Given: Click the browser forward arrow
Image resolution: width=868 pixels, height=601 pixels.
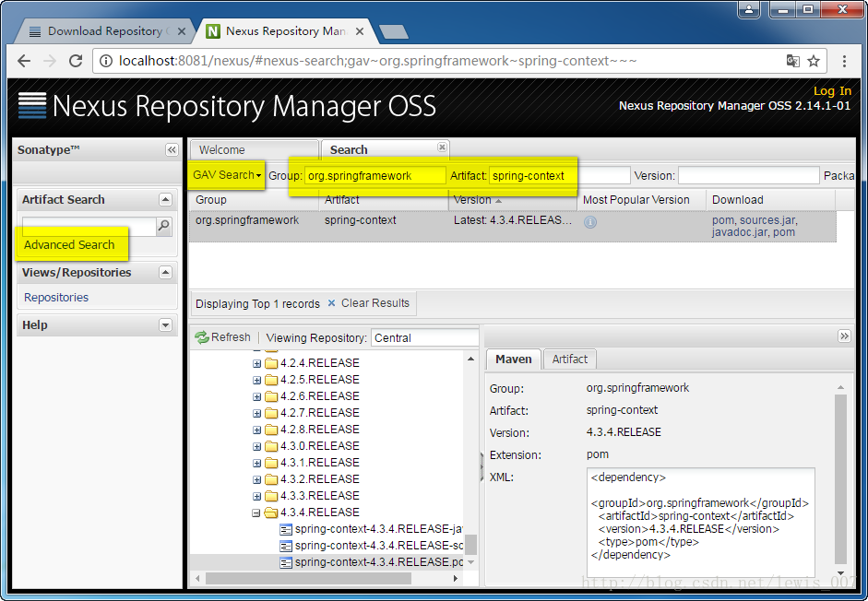Looking at the screenshot, I should click(x=50, y=61).
